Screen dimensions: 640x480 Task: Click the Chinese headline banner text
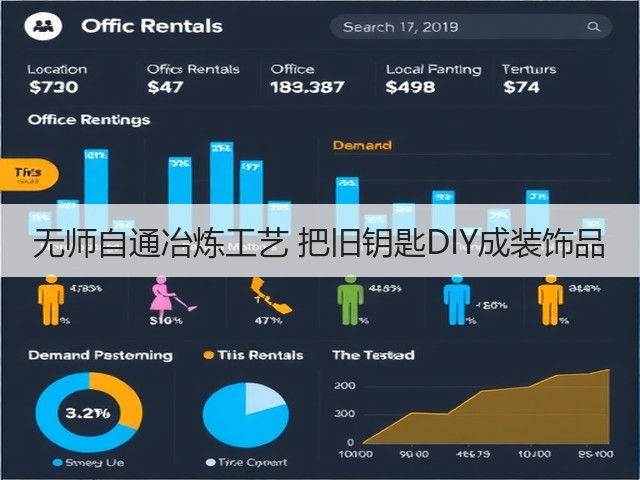coord(319,244)
